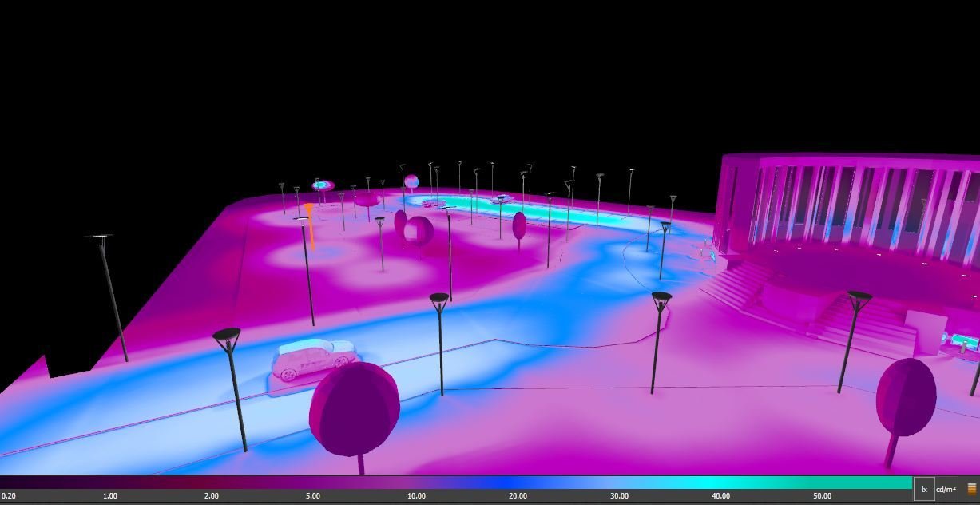Click the green end of the color bar

click(x=895, y=483)
